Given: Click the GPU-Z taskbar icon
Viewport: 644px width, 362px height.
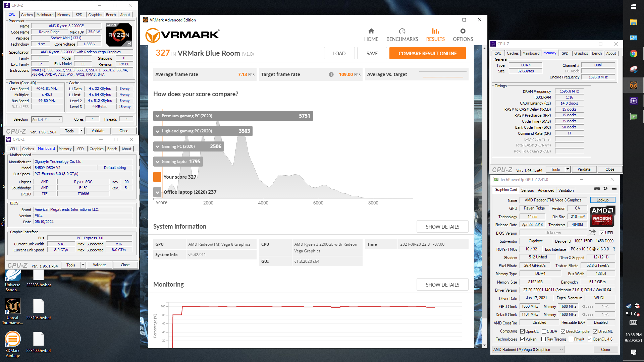Looking at the screenshot, I should pos(634,117).
